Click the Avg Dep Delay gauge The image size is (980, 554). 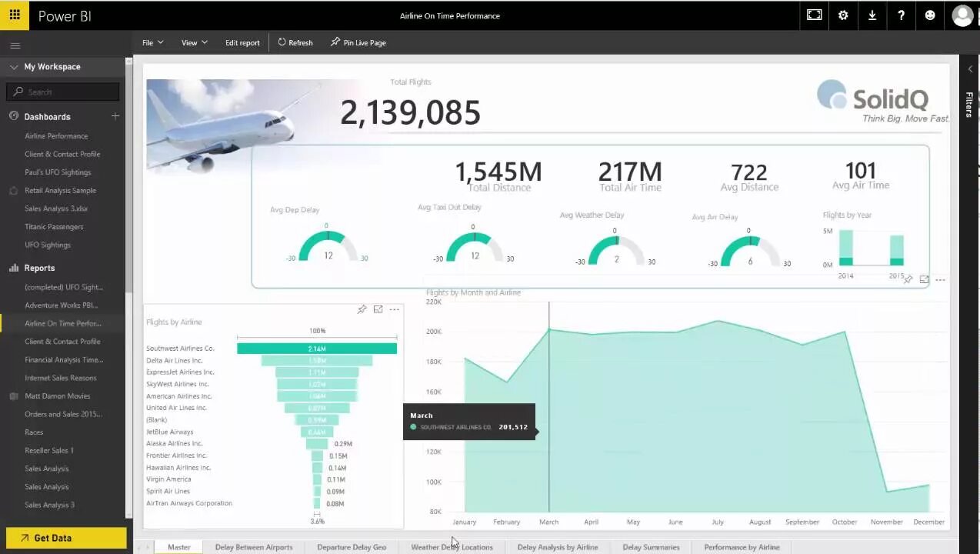[328, 246]
